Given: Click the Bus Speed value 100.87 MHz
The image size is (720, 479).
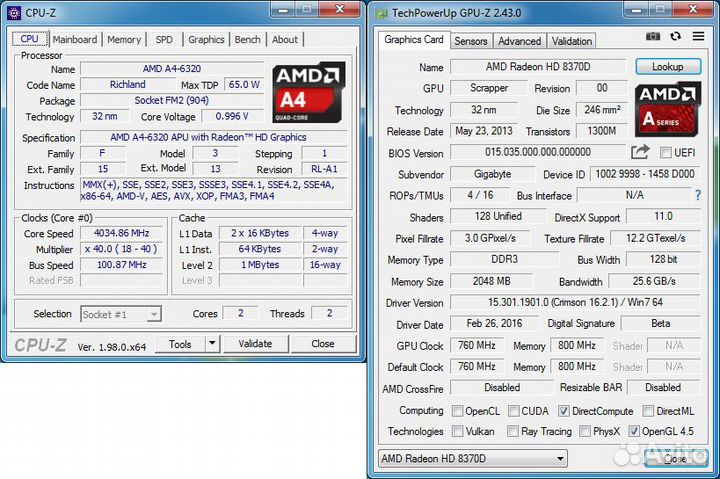Looking at the screenshot, I should pos(122,265).
